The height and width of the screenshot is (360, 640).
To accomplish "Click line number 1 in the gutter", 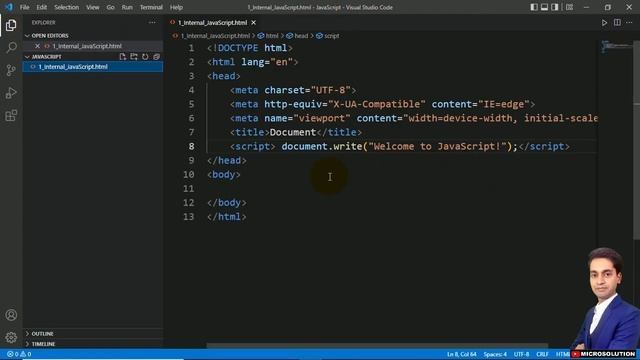I will pyautogui.click(x=191, y=48).
